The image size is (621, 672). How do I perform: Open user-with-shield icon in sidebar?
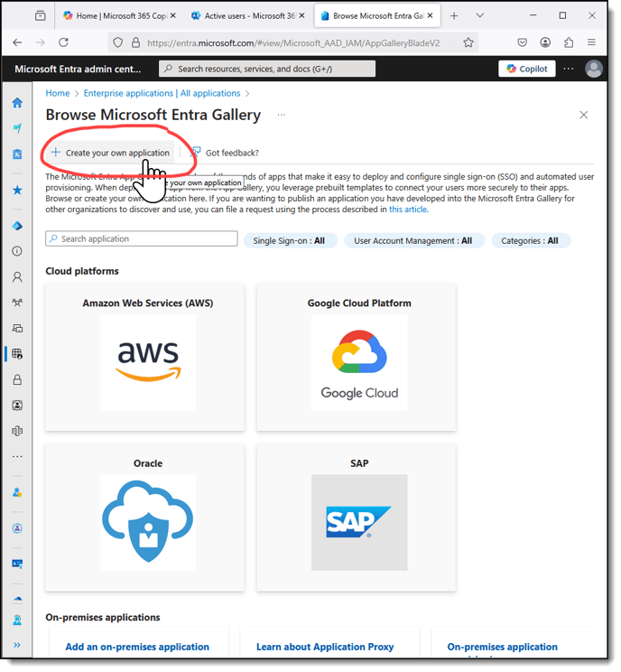tap(17, 493)
